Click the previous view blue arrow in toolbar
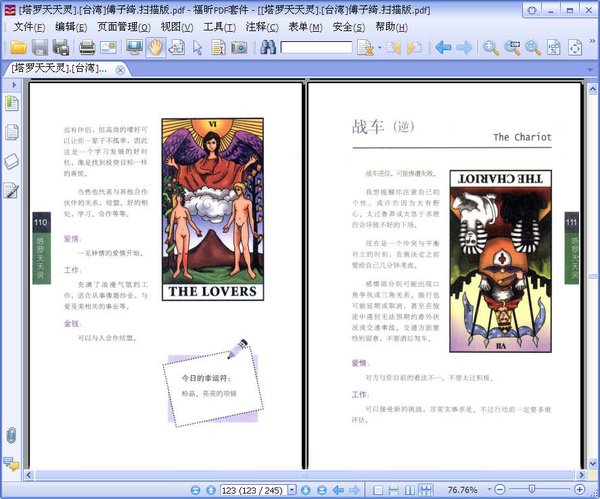 click(443, 47)
